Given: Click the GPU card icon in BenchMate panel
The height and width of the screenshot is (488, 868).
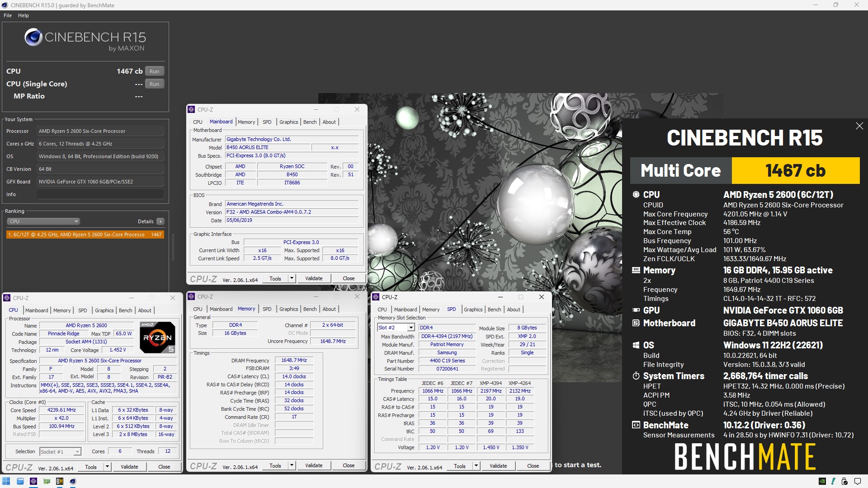Looking at the screenshot, I should [636, 310].
